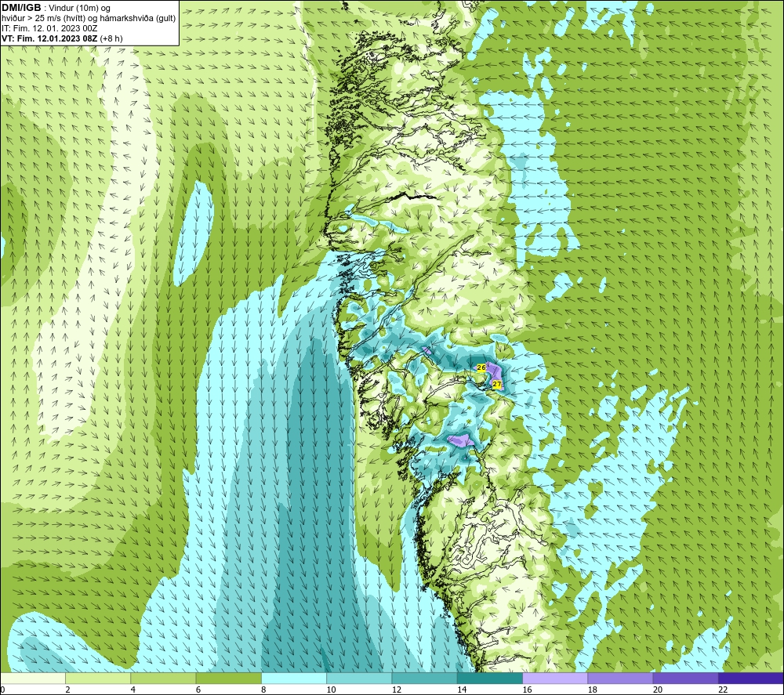This screenshot has width=784, height=695.
Task: Click the title text "DMI/IGB : Vindur (10m) og"
Action: [x=56, y=8]
